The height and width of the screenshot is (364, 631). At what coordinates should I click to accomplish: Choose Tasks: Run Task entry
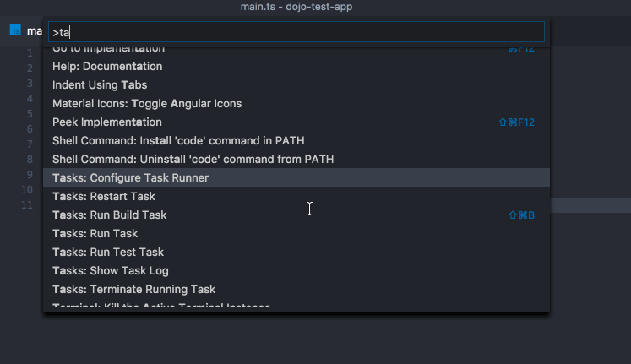tap(296, 233)
